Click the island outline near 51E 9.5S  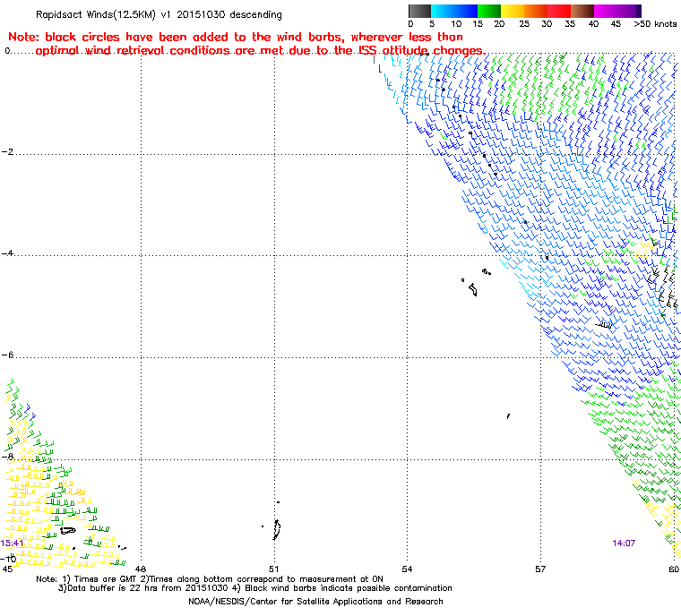tap(276, 529)
